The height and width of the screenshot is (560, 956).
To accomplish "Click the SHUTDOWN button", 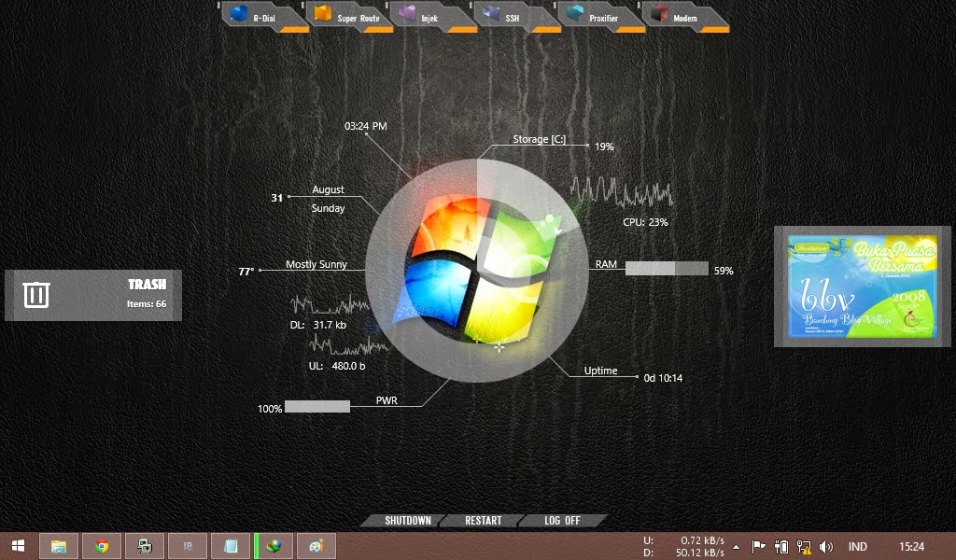I will point(407,521).
